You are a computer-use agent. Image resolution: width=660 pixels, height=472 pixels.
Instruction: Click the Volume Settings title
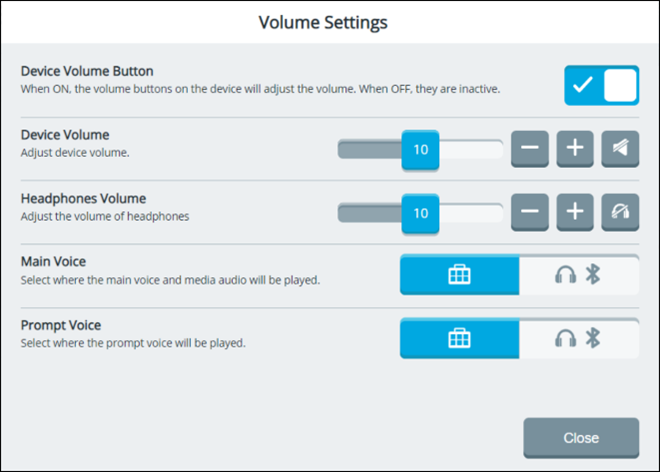tap(323, 21)
